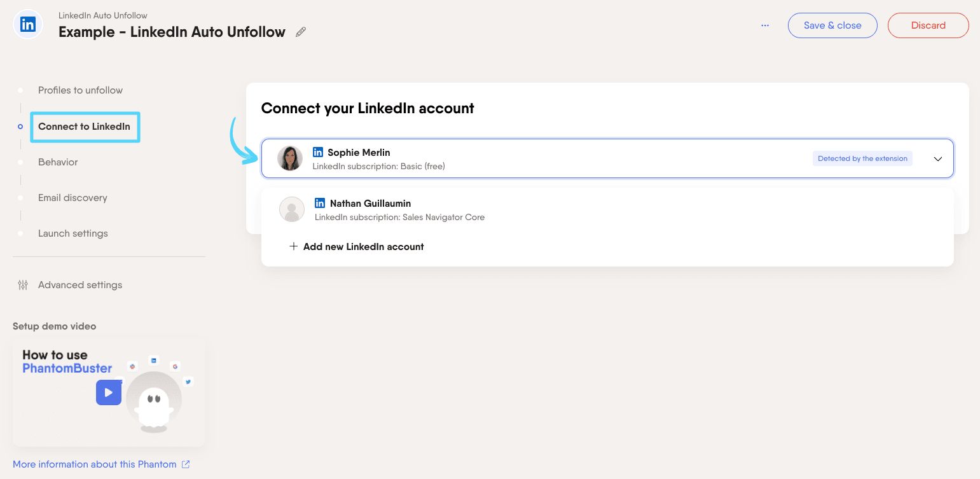Click the Connect your LinkedIn account heading
This screenshot has width=980, height=479.
368,108
